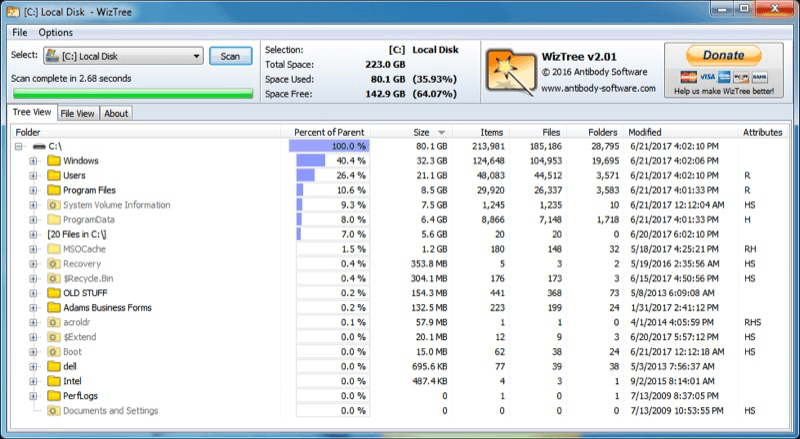Click the Adams Business Forms folder icon

pos(54,308)
